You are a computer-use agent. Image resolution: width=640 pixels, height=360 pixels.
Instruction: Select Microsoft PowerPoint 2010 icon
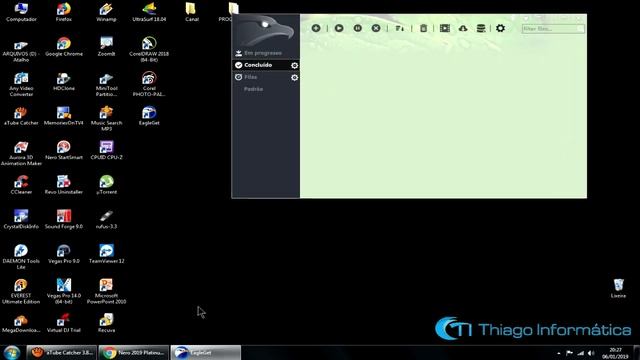(106, 291)
